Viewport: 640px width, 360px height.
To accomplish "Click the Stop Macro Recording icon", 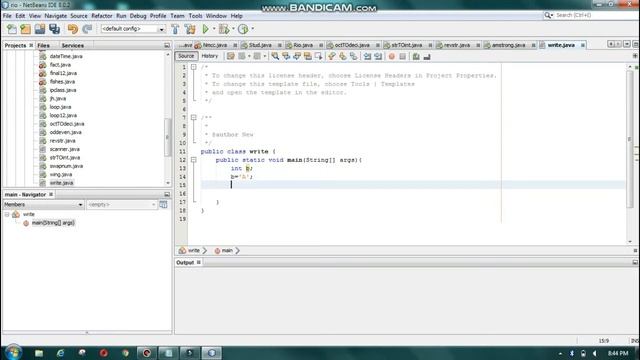I will pos(402,56).
